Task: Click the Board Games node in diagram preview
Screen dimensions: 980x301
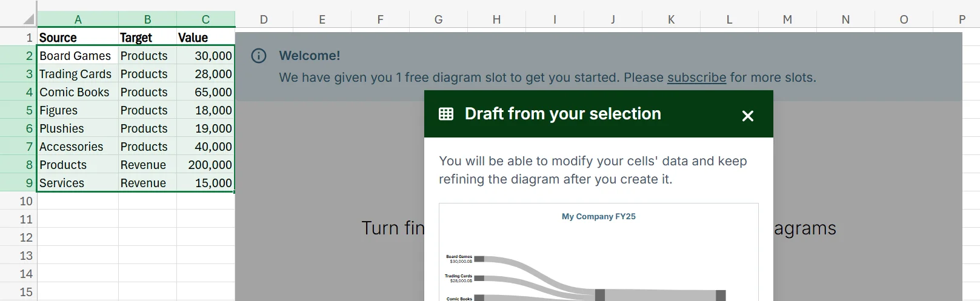Action: (x=479, y=259)
